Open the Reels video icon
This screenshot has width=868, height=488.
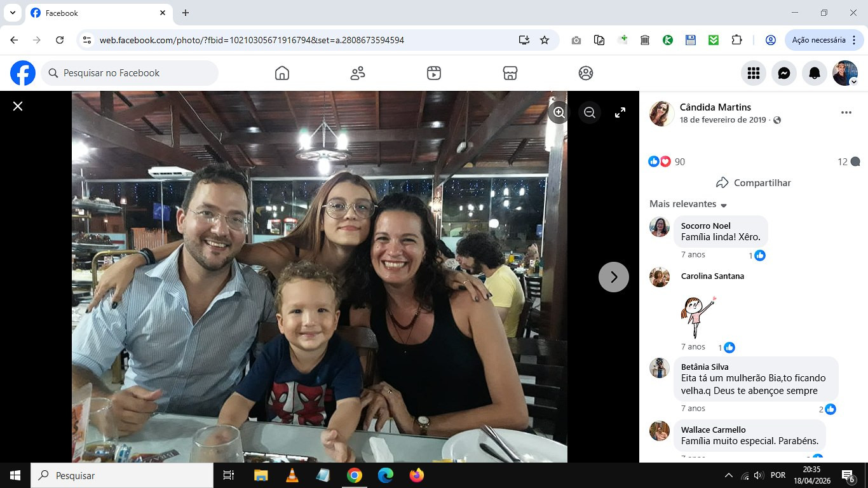(x=434, y=73)
